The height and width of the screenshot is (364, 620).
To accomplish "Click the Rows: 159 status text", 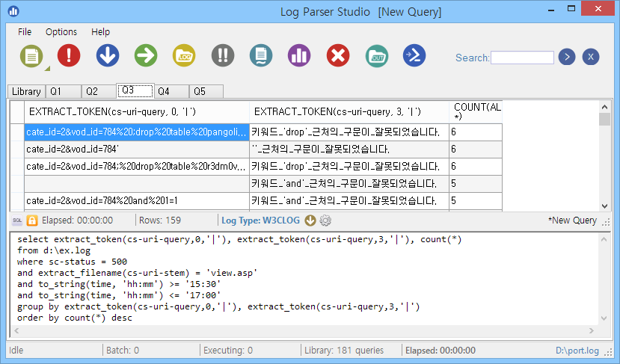I will click(x=160, y=220).
